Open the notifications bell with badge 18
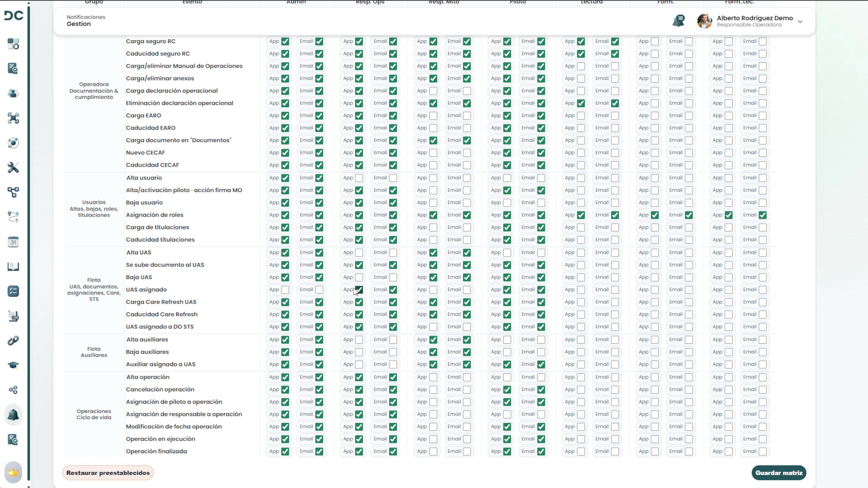The height and width of the screenshot is (488, 868). pyautogui.click(x=678, y=21)
